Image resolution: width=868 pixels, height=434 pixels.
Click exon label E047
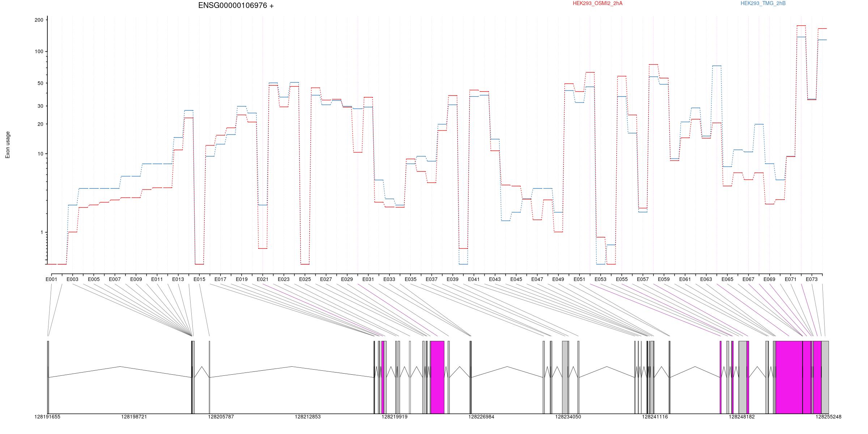(537, 279)
